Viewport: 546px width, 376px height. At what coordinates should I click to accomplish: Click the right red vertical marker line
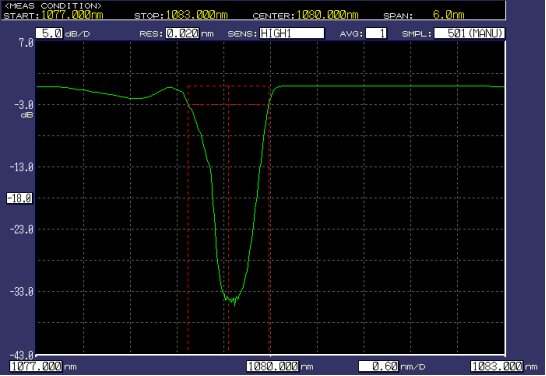pos(270,219)
